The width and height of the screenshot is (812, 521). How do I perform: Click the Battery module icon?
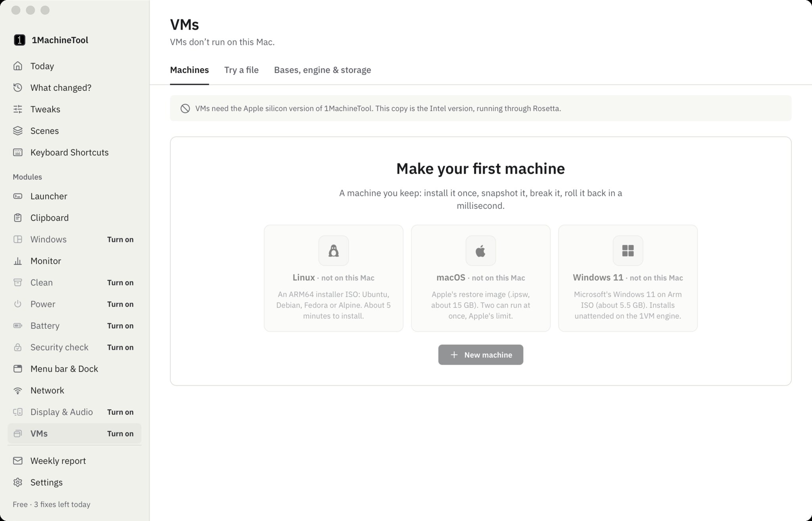pos(18,326)
